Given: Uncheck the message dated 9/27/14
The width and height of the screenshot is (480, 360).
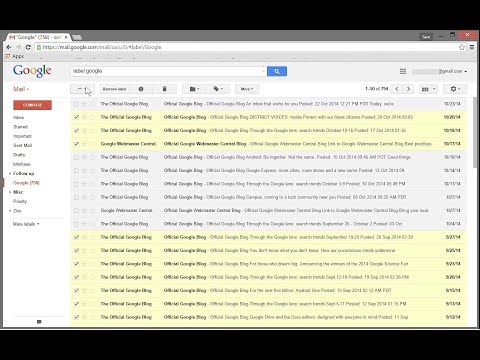Looking at the screenshot, I should coord(76,237).
